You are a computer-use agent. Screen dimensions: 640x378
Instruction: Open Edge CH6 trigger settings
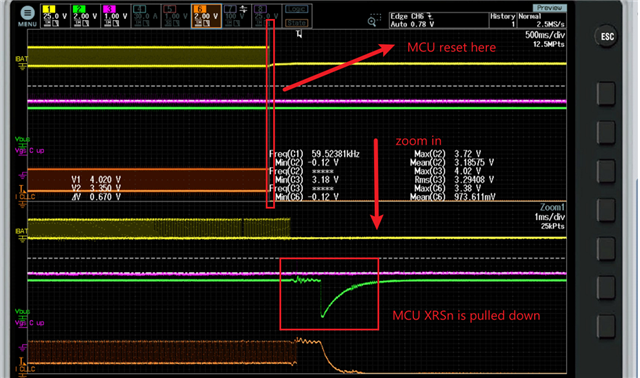(x=438, y=20)
